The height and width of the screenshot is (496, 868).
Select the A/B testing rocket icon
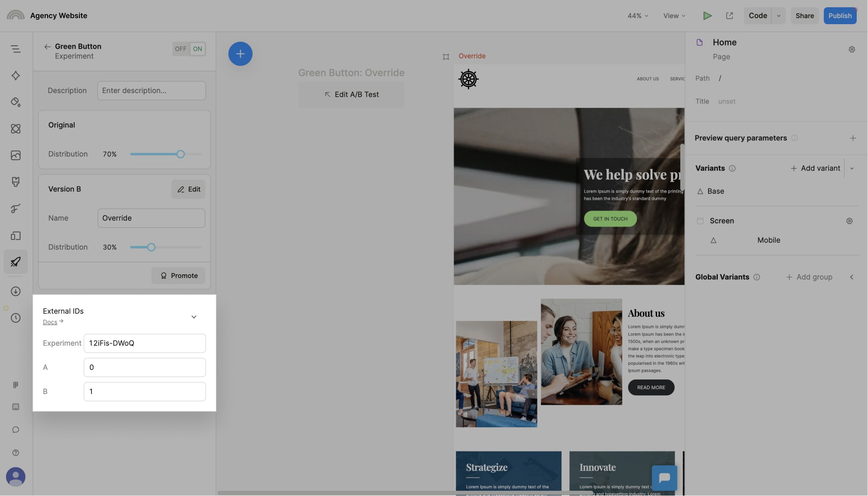(15, 261)
